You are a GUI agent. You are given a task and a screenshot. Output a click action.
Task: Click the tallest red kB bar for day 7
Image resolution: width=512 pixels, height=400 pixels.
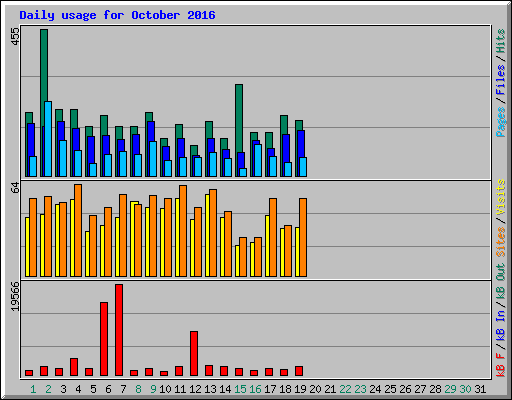click(119, 330)
